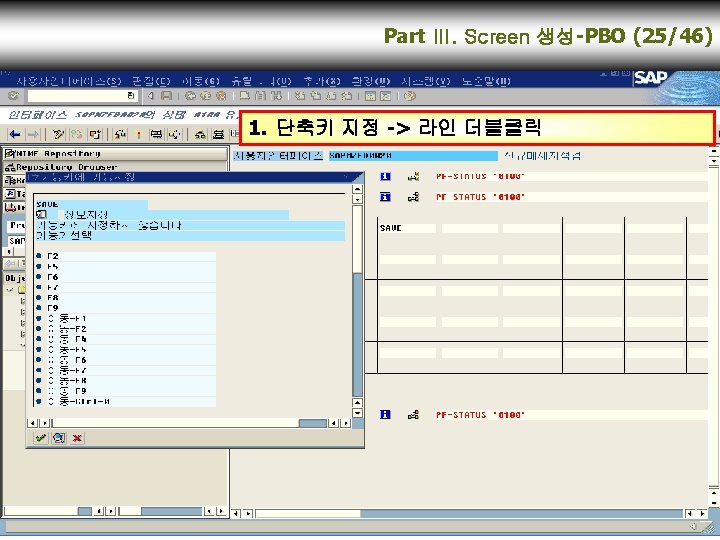Viewport: 720px width, 540px height.
Task: Open the 도움말(H) menu
Action: coord(486,82)
